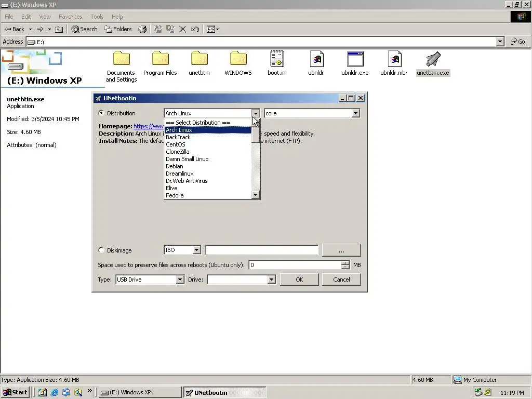Image resolution: width=532 pixels, height=399 pixels.
Task: Choose '== Select Distribution ==' list entry
Action: pyautogui.click(x=208, y=123)
